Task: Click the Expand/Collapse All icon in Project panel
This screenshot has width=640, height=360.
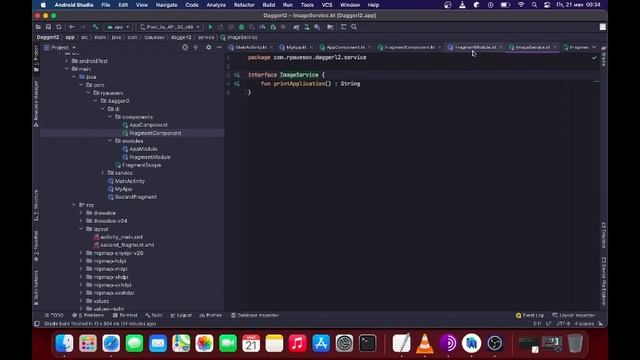Action: [196, 47]
